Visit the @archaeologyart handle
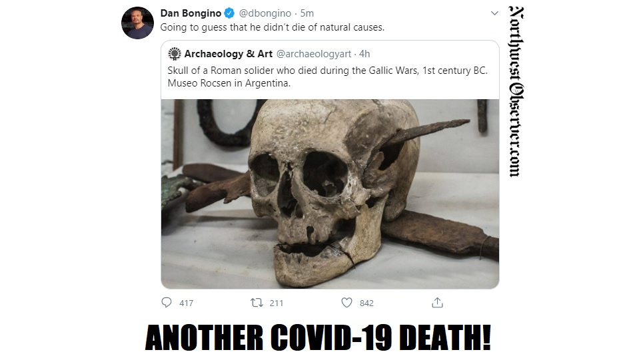 click(314, 54)
